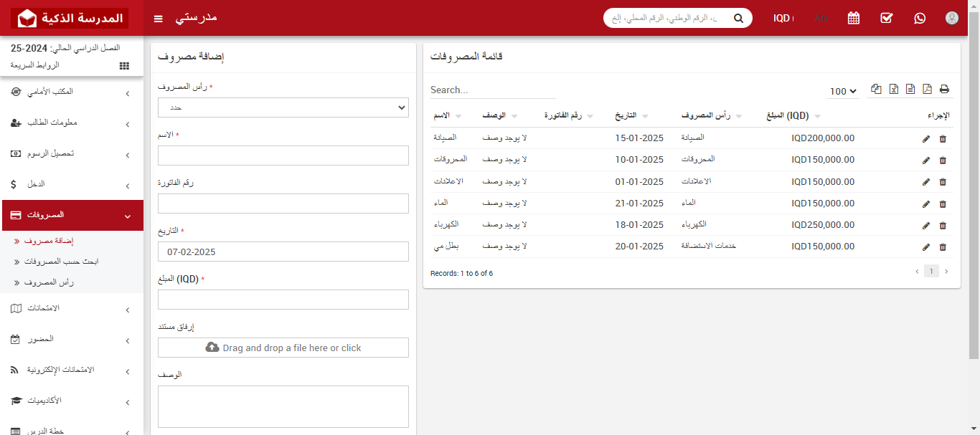This screenshot has width=980, height=435.
Task: Delete the الكهرباء expense record
Action: [x=943, y=225]
